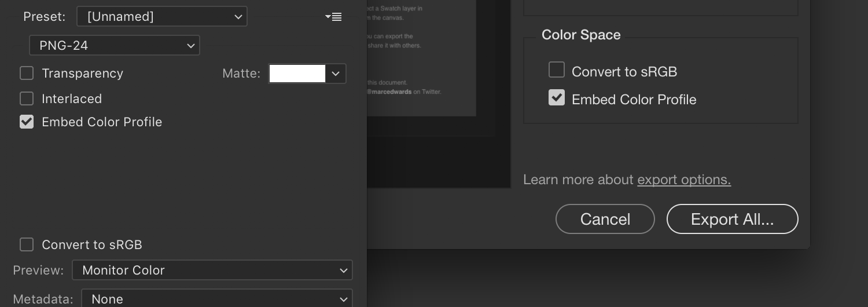Check Convert to sRGB in left panel
The height and width of the screenshot is (307, 868).
[27, 244]
